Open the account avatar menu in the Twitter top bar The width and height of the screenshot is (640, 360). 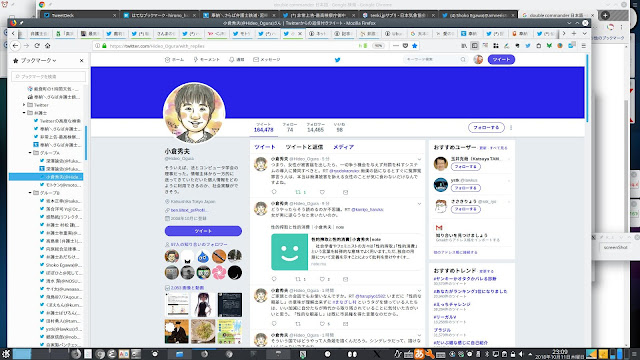pyautogui.click(x=478, y=60)
